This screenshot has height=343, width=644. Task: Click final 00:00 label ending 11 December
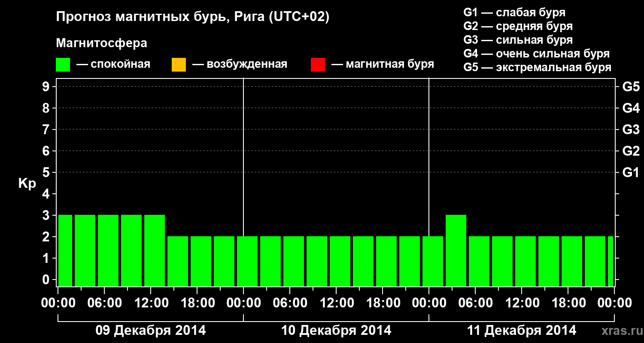tap(614, 303)
